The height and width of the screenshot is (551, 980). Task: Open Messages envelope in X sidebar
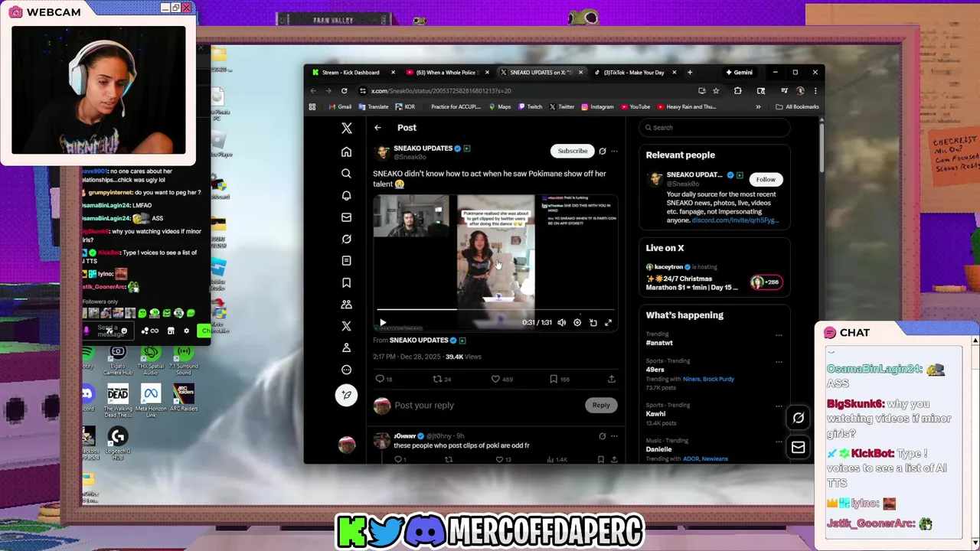[x=346, y=217]
